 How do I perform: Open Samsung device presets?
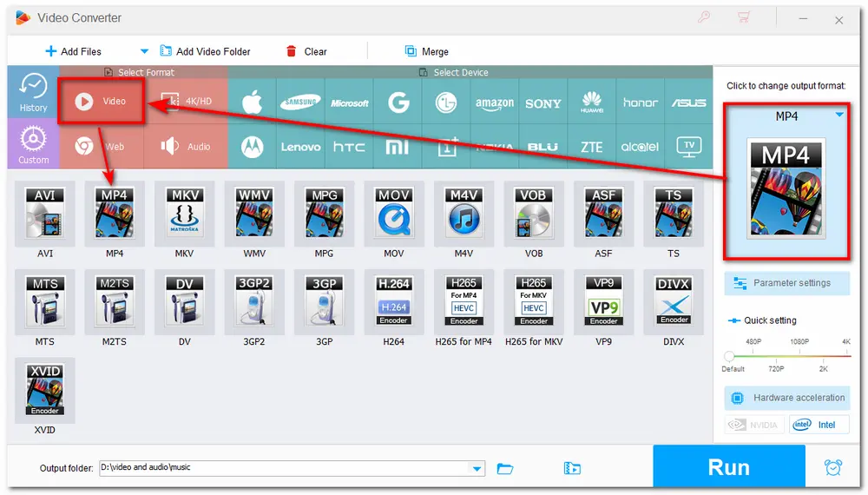pos(300,102)
